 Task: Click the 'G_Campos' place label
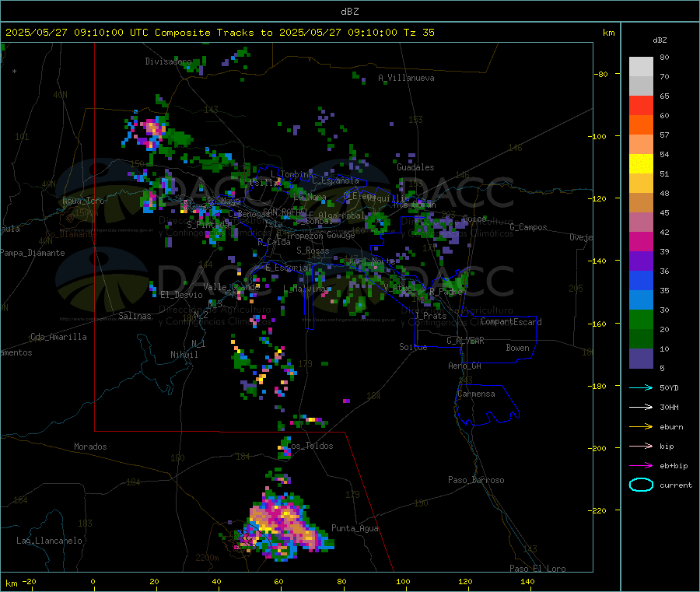pyautogui.click(x=528, y=227)
